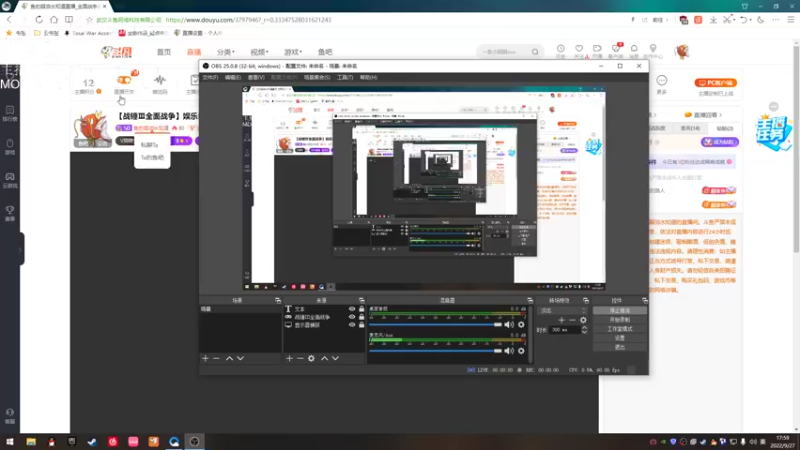Open the 帮助(H) menu in OBS
Screen dimensions: 800x450
[x=368, y=78]
